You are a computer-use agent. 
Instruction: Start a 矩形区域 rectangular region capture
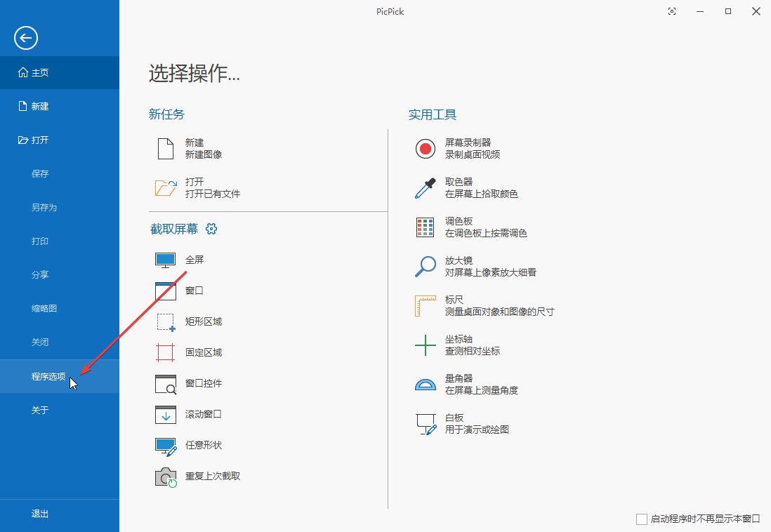pos(204,321)
